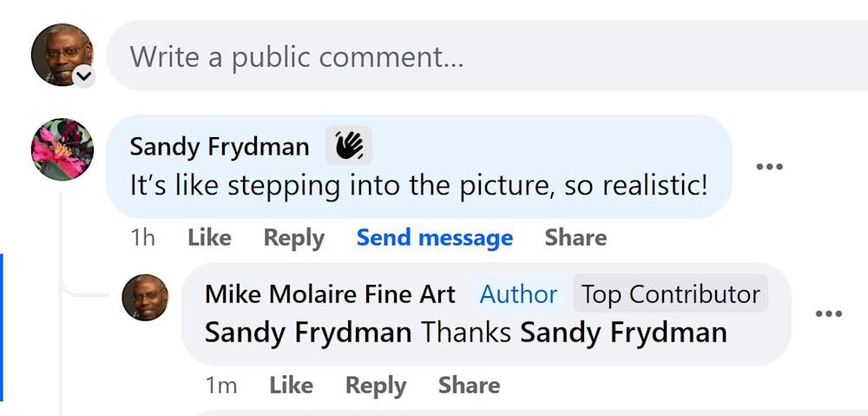Open Sandy Frydman's flower profile picture
The width and height of the screenshot is (868, 416).
[62, 149]
